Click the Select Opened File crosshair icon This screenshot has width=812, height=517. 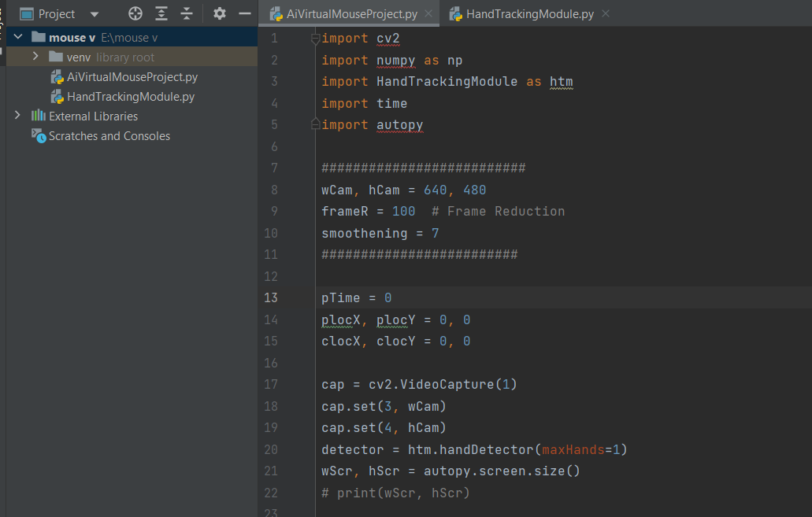pyautogui.click(x=135, y=13)
